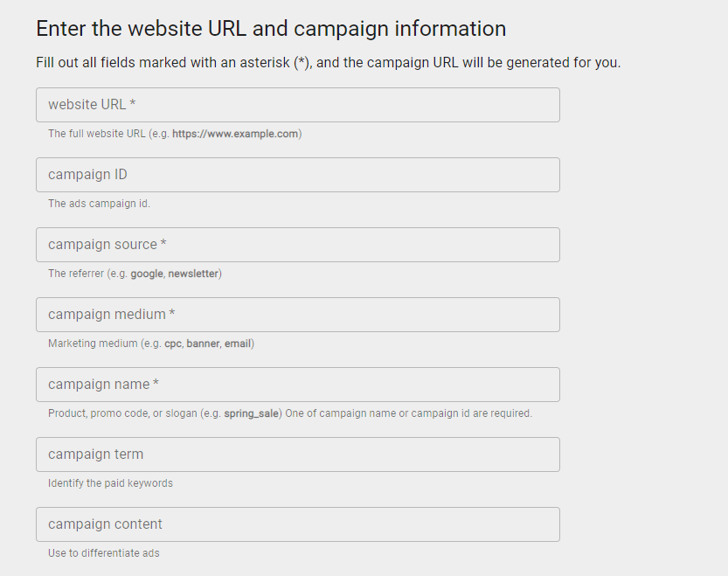Click 'Identify the paid keywords' hint
Screen dimensions: 728x576
pos(110,483)
